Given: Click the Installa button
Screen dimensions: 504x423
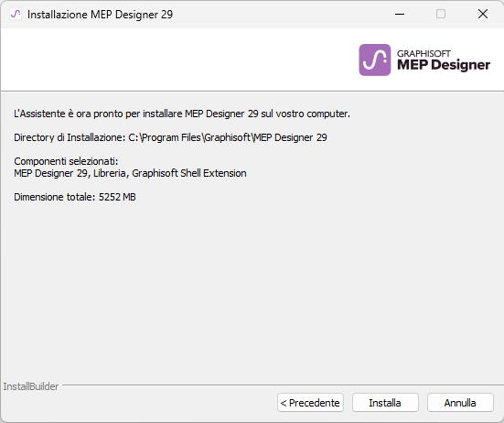Looking at the screenshot, I should pos(385,403).
